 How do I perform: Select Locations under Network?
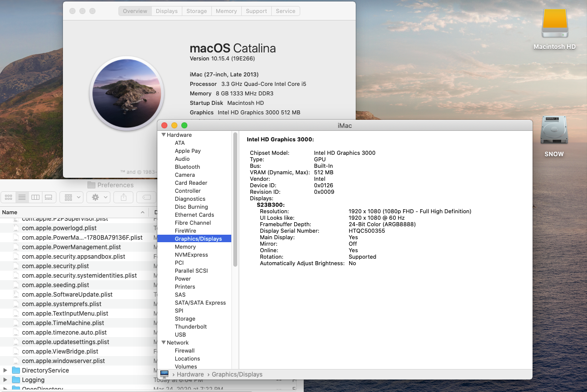pyautogui.click(x=187, y=359)
